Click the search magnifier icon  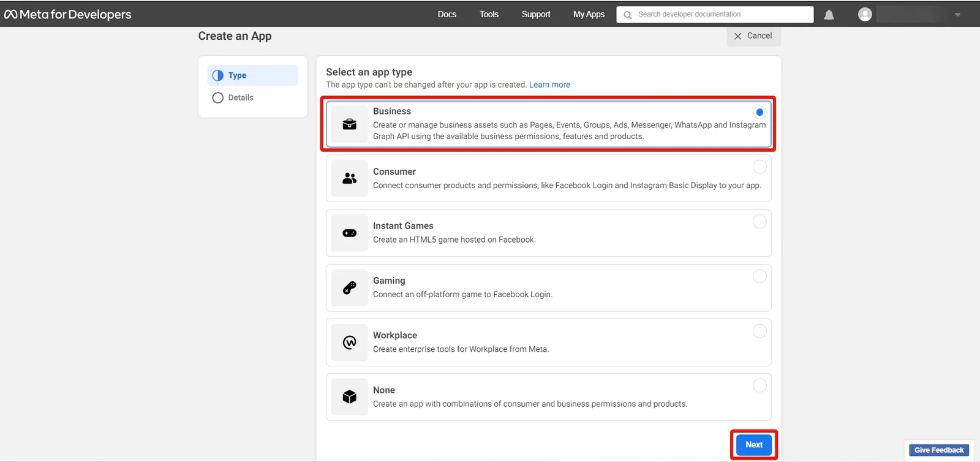pos(628,15)
